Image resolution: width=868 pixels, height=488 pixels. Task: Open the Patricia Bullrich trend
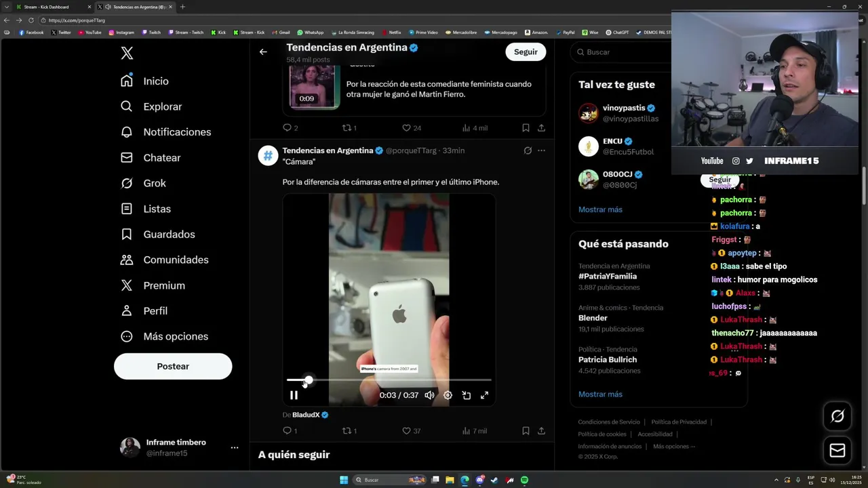coord(608,360)
